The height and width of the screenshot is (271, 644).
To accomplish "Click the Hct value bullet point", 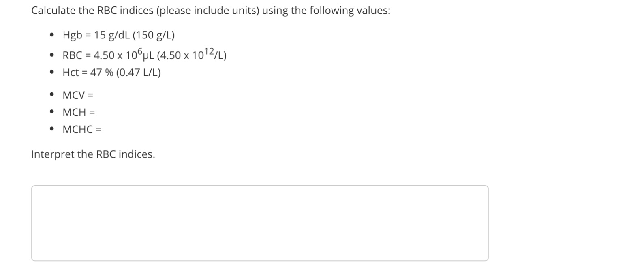I will click(x=111, y=73).
